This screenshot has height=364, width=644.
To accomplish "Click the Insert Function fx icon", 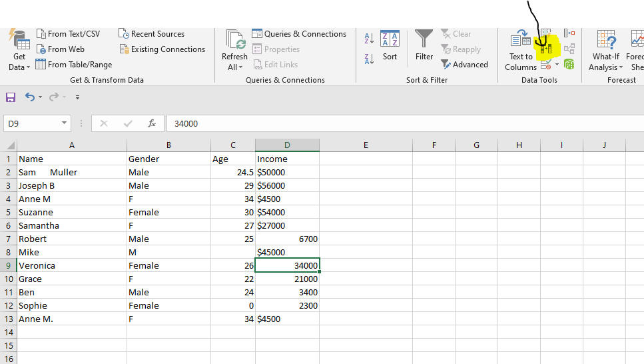I will 152,123.
